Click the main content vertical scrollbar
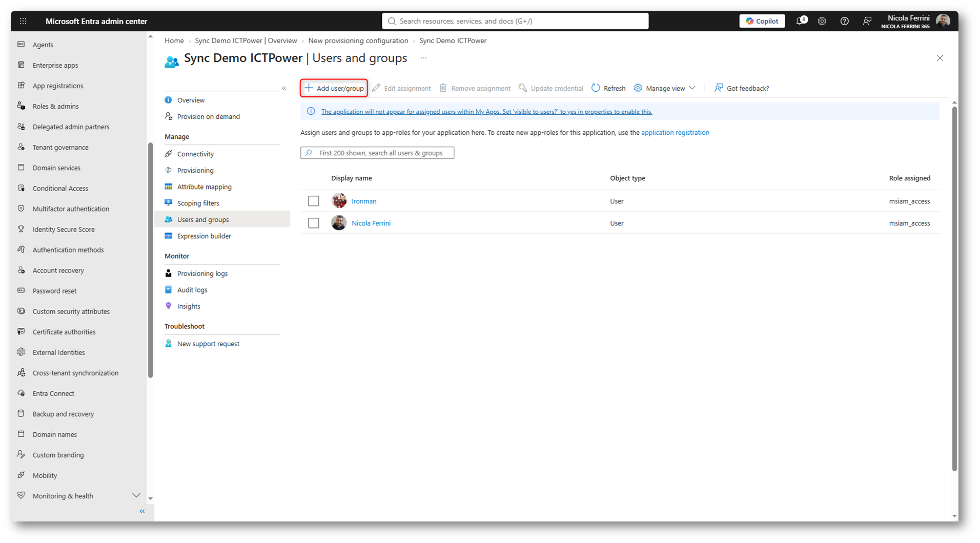Viewport: 980px width, 543px height. [x=954, y=288]
